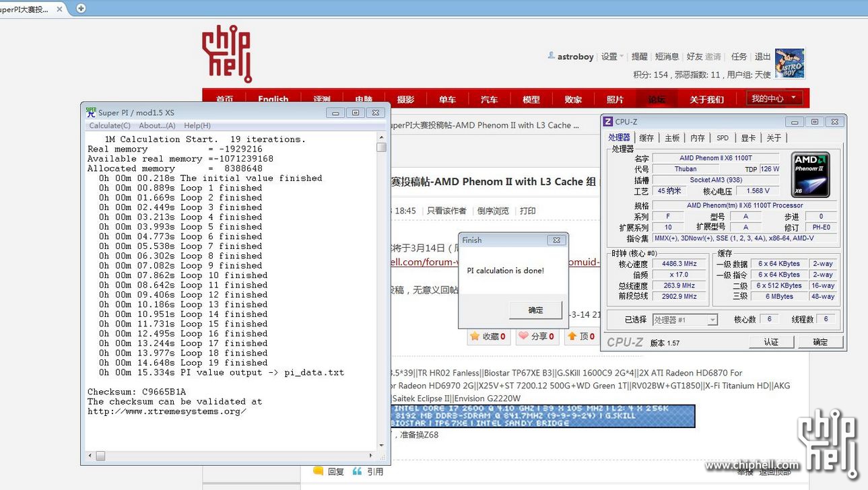Click 认证 validate button in CPU-Z
The height and width of the screenshot is (490, 868).
[771, 342]
